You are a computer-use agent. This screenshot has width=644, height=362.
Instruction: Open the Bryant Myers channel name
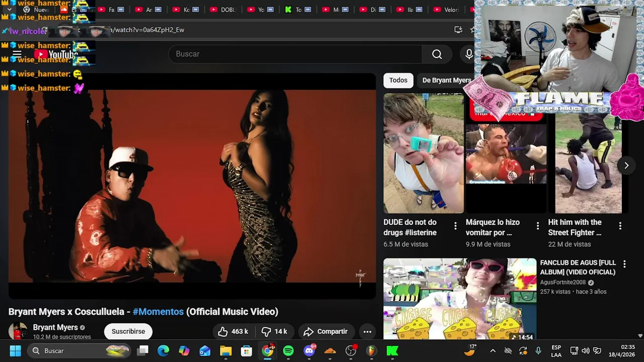coord(55,327)
